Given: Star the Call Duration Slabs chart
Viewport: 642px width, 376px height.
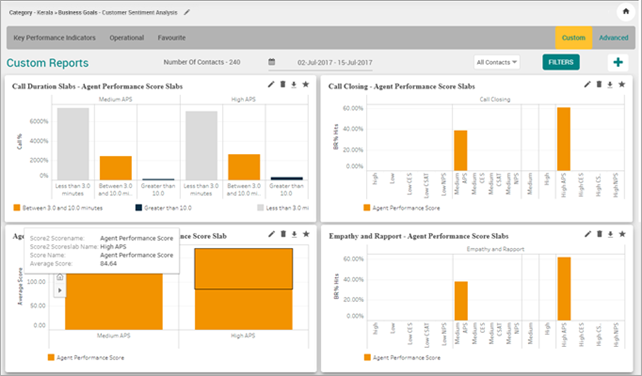Looking at the screenshot, I should 305,84.
